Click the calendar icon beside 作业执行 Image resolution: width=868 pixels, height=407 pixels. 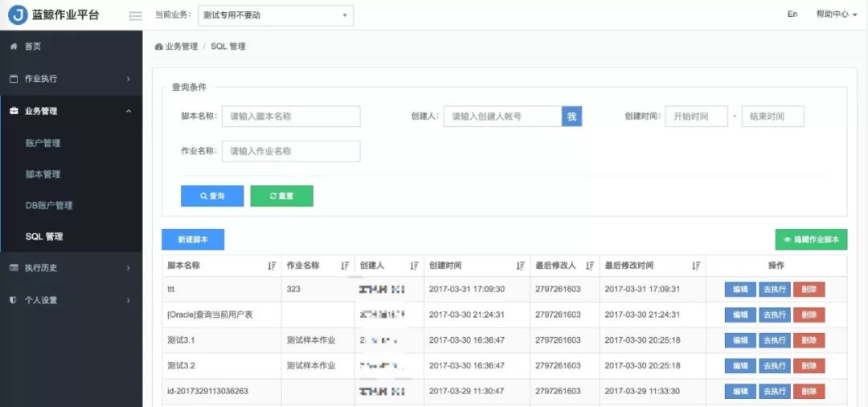pos(14,79)
